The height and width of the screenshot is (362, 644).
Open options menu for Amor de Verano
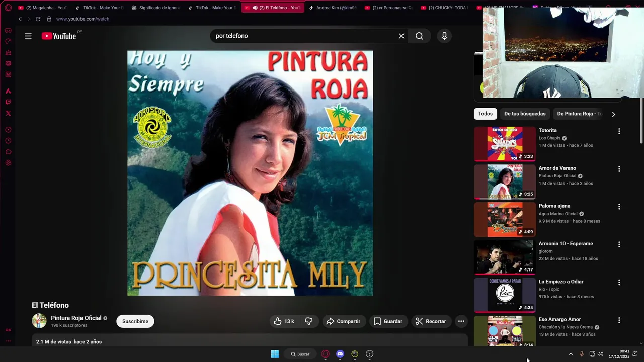pos(619,169)
